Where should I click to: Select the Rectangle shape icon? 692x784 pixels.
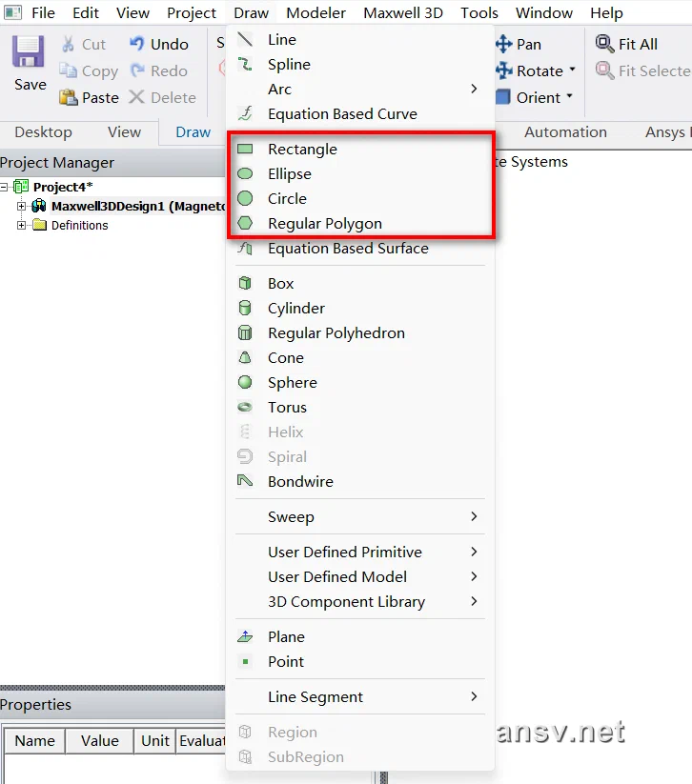click(245, 149)
